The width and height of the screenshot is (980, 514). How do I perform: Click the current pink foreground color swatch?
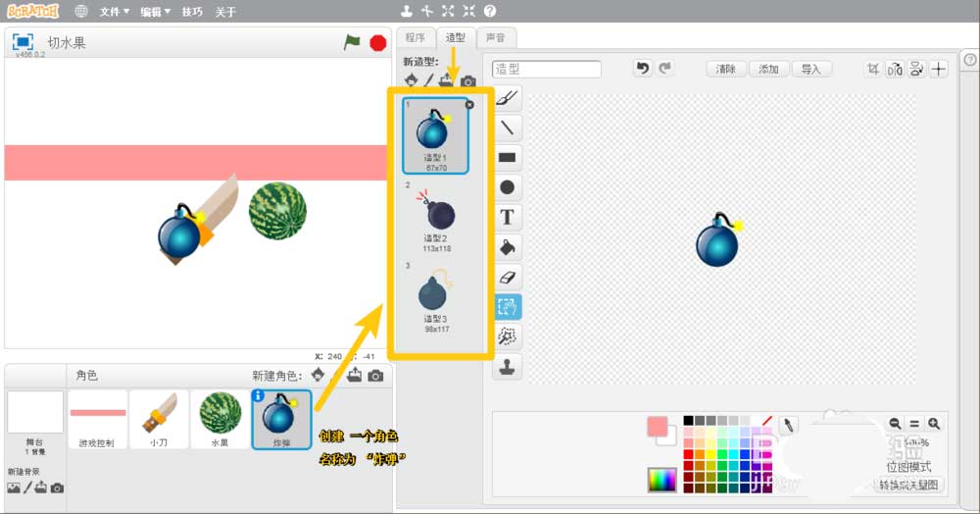[x=656, y=426]
